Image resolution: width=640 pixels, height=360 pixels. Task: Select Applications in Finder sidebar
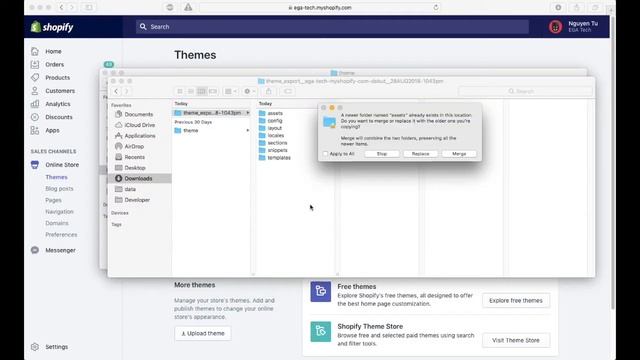(x=140, y=136)
